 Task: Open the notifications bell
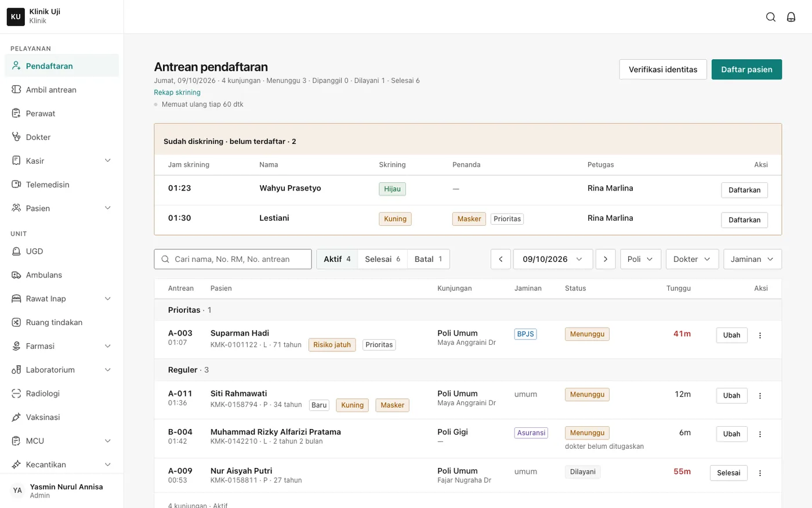pyautogui.click(x=791, y=17)
